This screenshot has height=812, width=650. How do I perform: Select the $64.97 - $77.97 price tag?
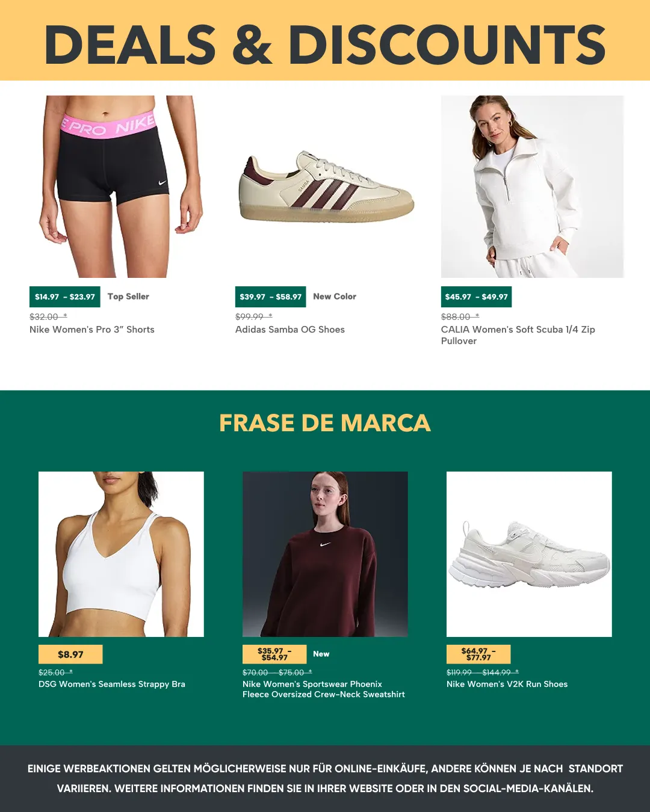point(478,654)
